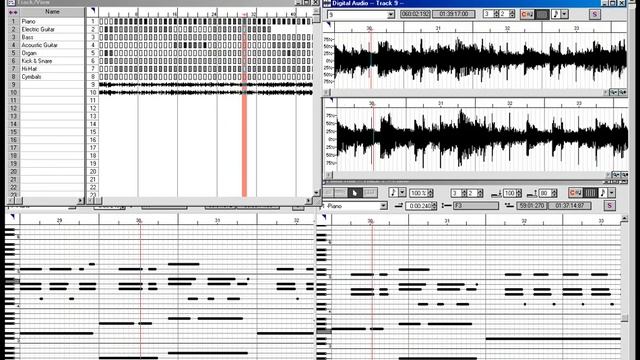Select the Bass track row
Viewport: 640px width, 360px height.
[46, 37]
